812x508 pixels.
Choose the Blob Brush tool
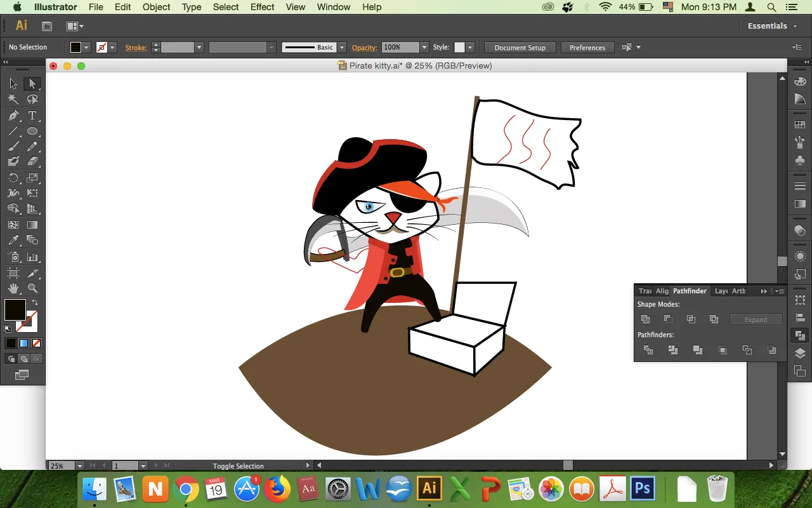(x=13, y=162)
